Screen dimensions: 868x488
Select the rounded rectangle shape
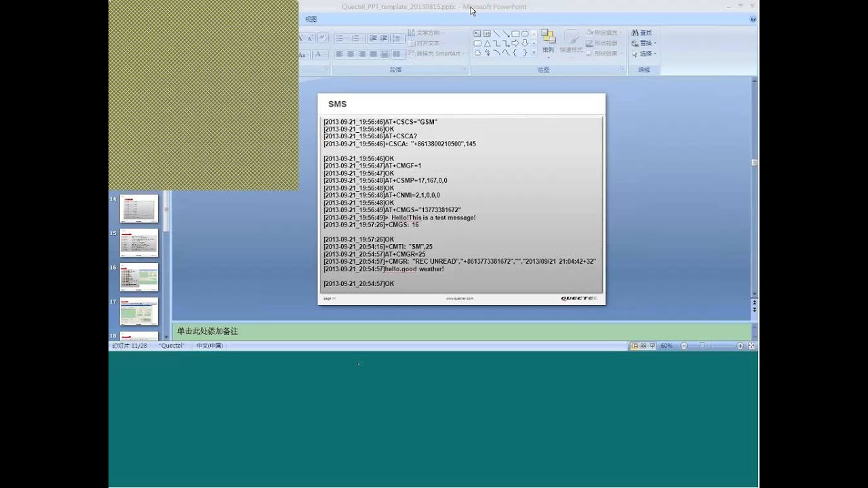[477, 43]
